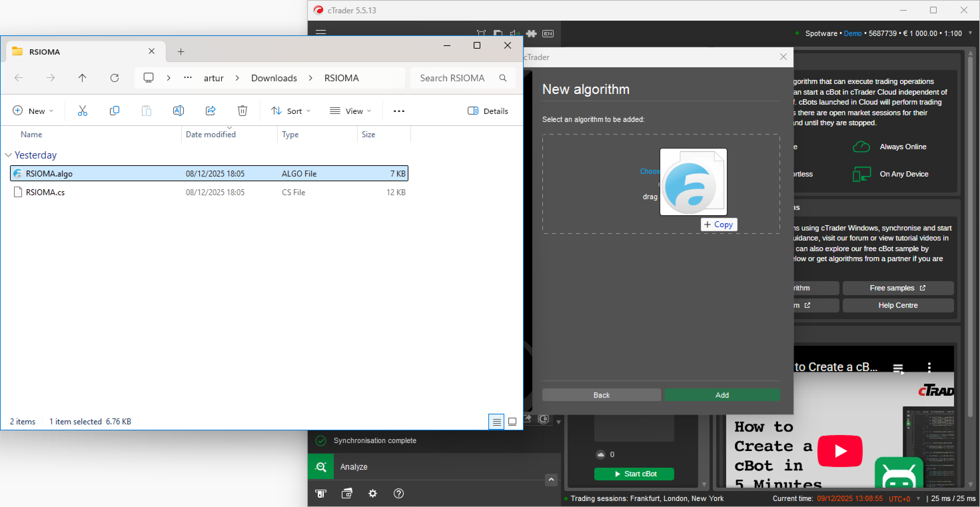980x507 pixels.
Task: Open the Help Centre button
Action: [x=898, y=305]
